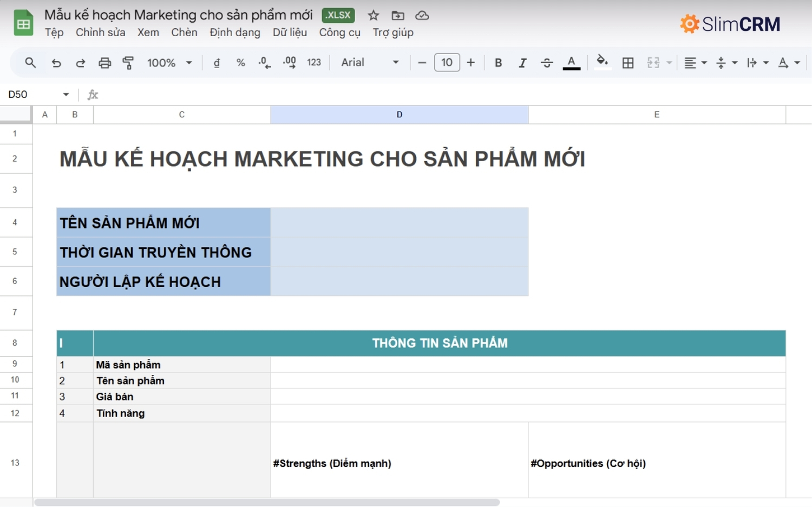
Task: Select row 8 header
Action: coord(15,343)
